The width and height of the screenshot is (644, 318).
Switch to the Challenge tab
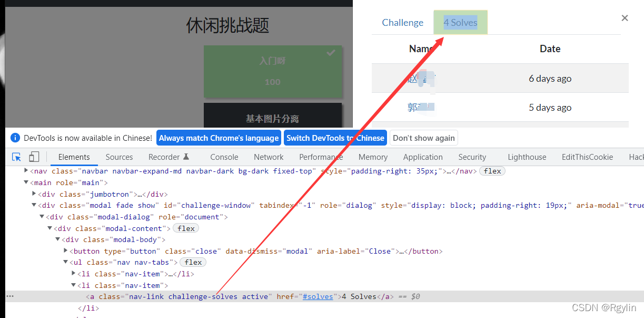pyautogui.click(x=403, y=23)
